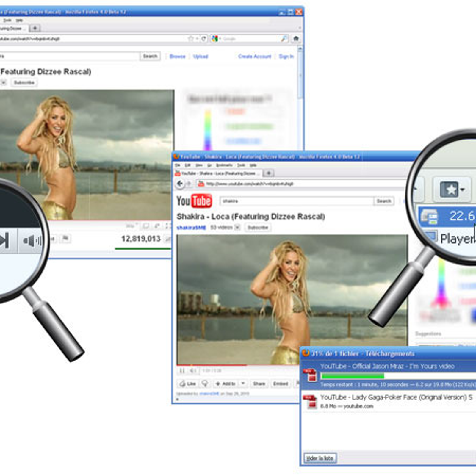476x476 pixels.
Task: Open the View menu in front window
Action: point(199,165)
